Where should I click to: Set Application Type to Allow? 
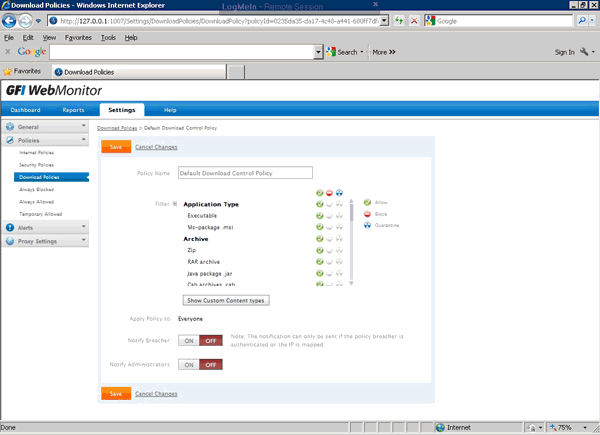(x=320, y=204)
